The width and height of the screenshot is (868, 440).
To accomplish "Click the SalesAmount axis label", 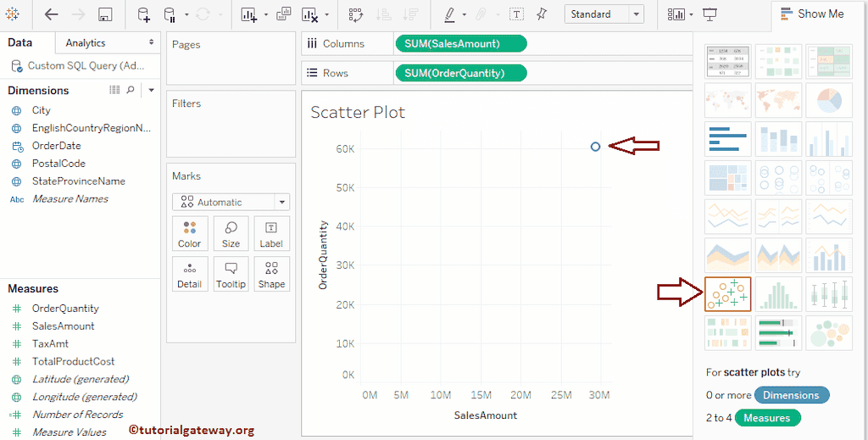I will pos(486,415).
